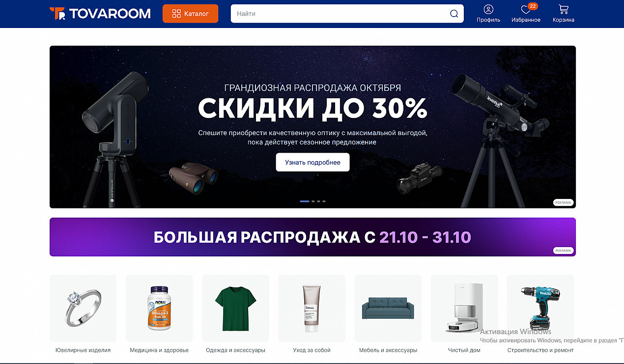The width and height of the screenshot is (624, 364).
Task: Select the second banner carousel dot
Action: (x=313, y=201)
